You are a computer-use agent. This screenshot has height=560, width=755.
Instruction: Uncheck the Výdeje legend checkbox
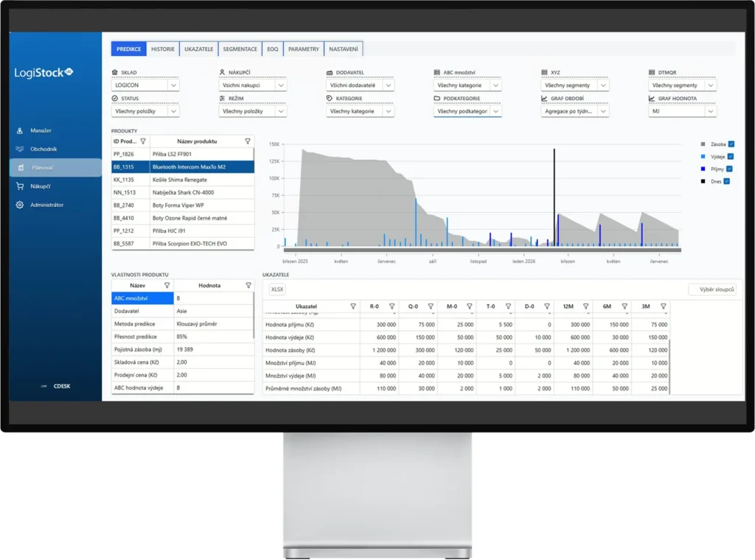tap(731, 157)
